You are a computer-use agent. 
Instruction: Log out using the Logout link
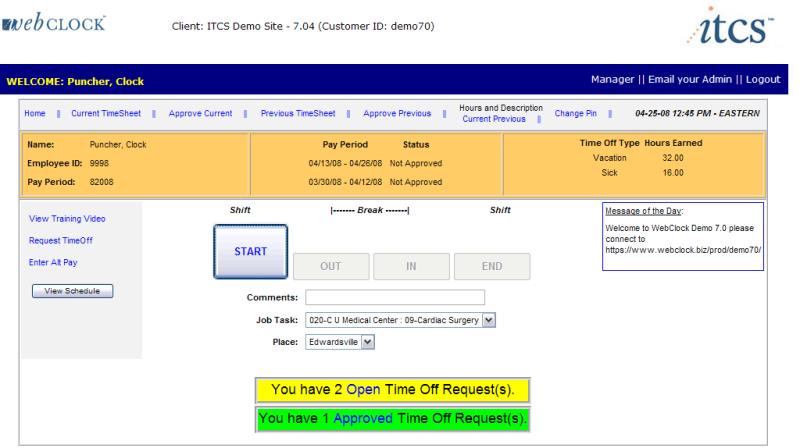(x=763, y=79)
